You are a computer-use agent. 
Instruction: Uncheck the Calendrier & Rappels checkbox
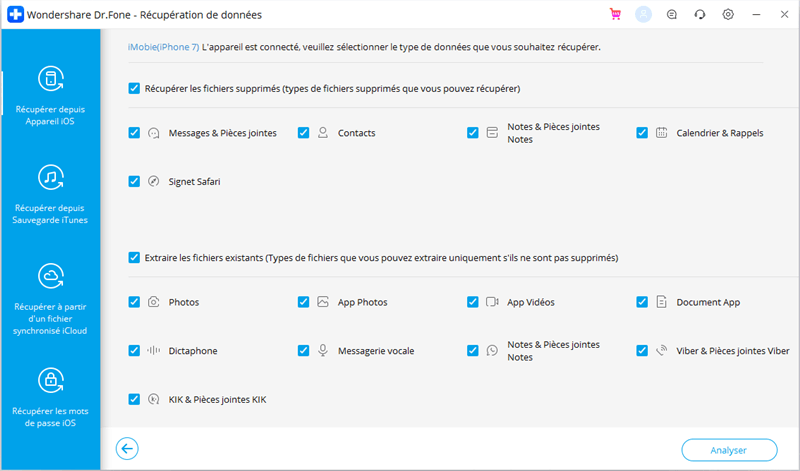[642, 133]
